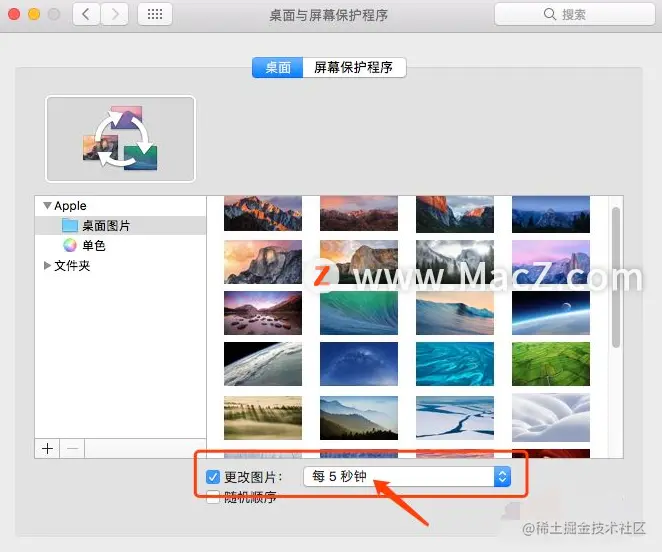Viewport: 662px width, 552px height.
Task: Expand the 文件夹 disclosure triangle
Action: point(47,265)
